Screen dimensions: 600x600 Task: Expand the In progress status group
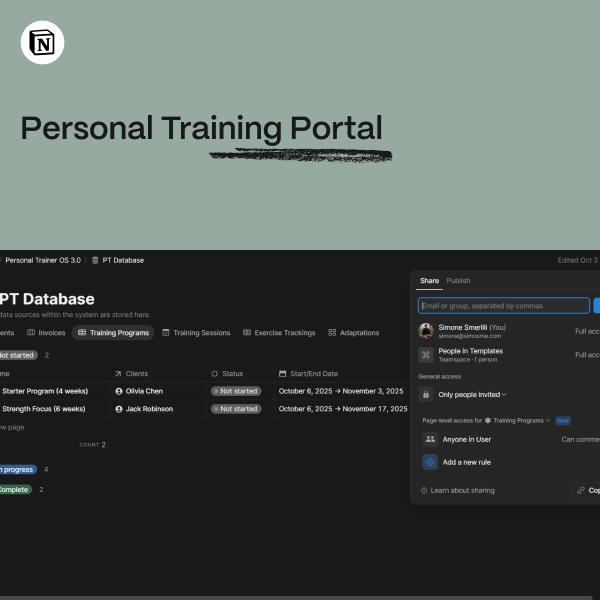18,470
